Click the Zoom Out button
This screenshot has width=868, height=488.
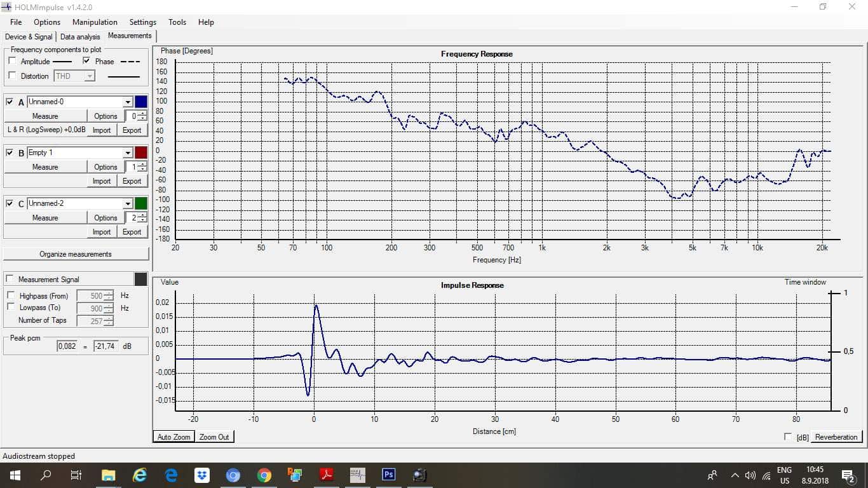(214, 437)
